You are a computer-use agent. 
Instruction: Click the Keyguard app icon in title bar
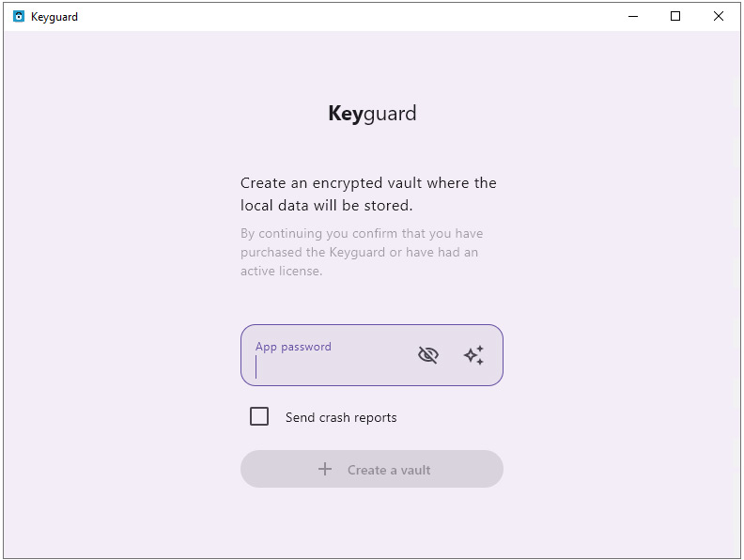(19, 17)
